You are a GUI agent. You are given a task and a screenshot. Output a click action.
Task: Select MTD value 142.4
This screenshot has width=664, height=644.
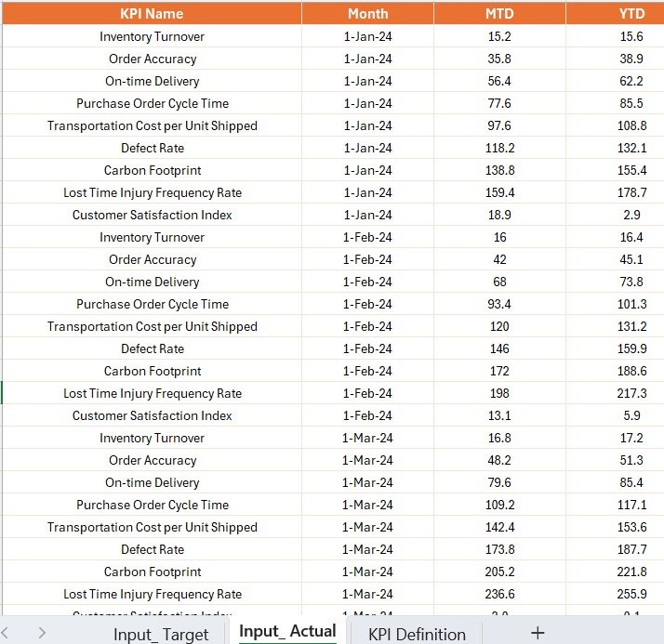499,527
